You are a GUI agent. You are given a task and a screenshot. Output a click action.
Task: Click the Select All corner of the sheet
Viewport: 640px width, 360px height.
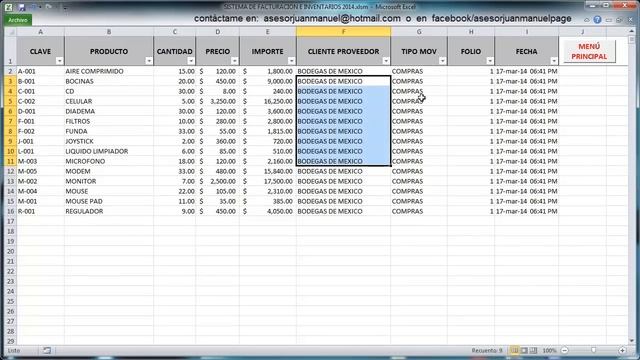click(x=11, y=32)
